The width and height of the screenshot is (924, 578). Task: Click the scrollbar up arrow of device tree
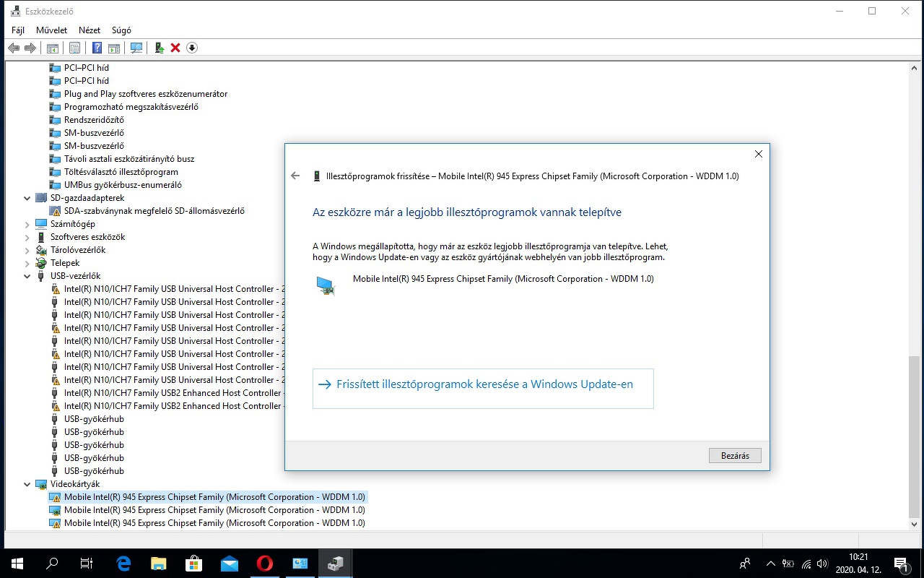915,67
